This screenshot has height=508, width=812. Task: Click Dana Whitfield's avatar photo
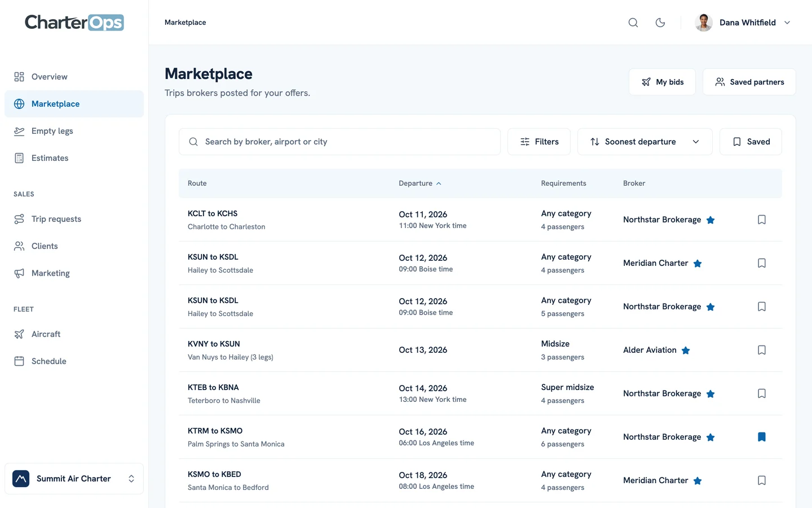click(x=704, y=23)
